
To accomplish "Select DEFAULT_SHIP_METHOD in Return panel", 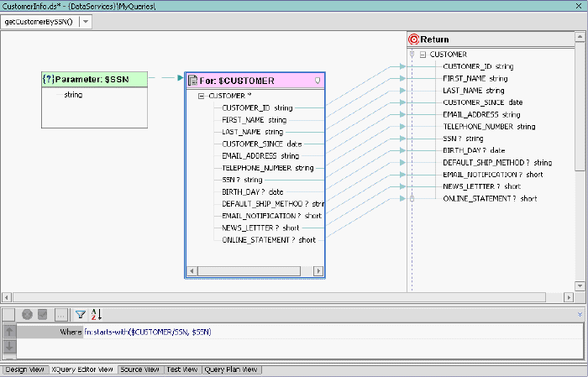I will tap(497, 163).
